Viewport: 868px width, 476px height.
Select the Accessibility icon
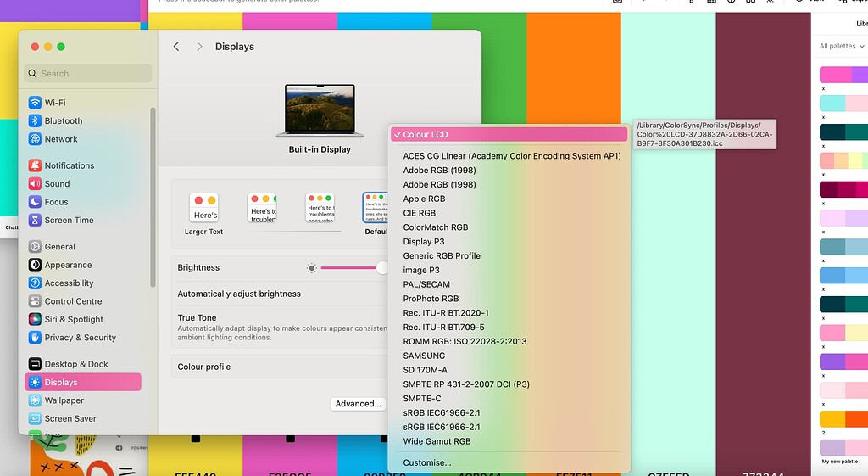(35, 283)
